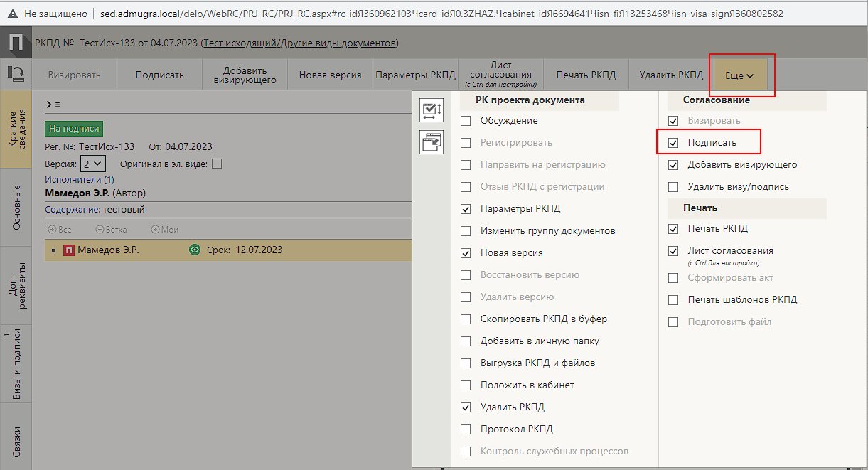Click Добавить визирующего toolbar button
The height and width of the screenshot is (470, 868).
[245, 75]
